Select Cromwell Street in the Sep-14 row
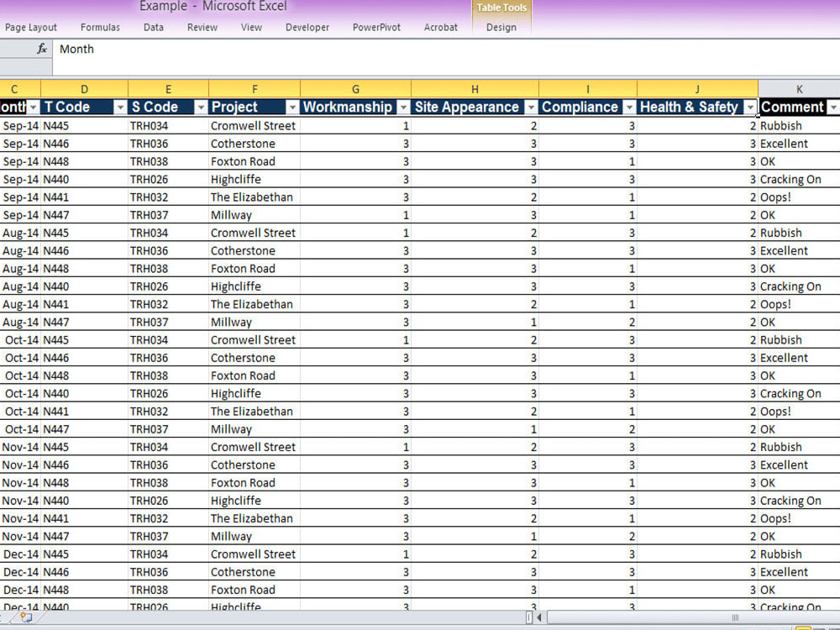The width and height of the screenshot is (840, 630). [253, 126]
